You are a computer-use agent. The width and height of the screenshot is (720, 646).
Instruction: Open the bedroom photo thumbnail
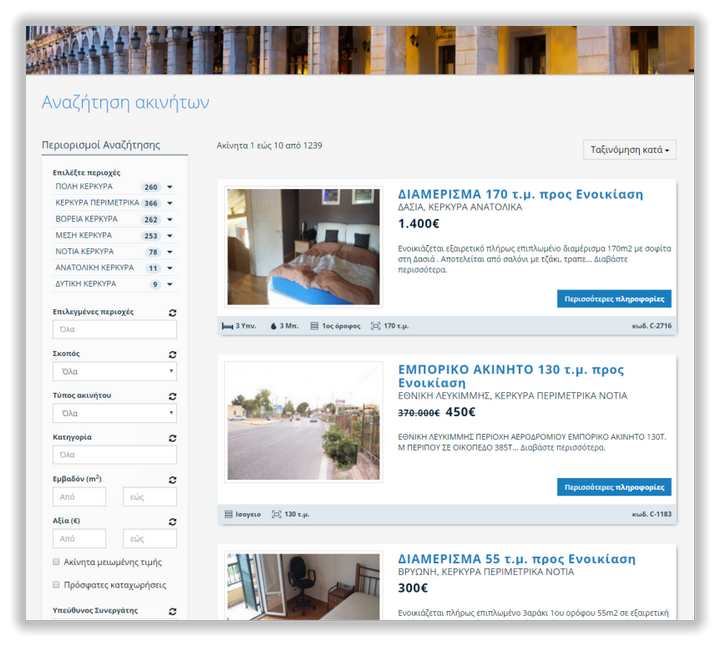click(x=304, y=247)
